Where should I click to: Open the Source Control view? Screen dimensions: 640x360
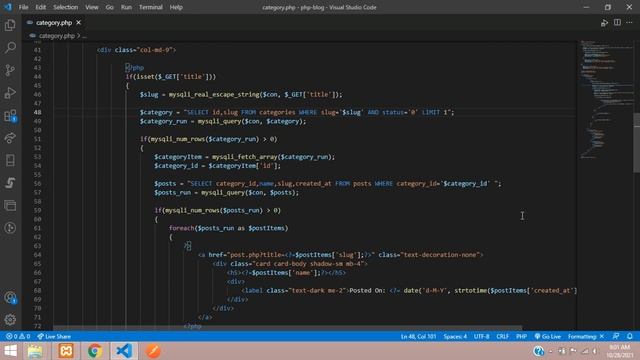coord(10,70)
